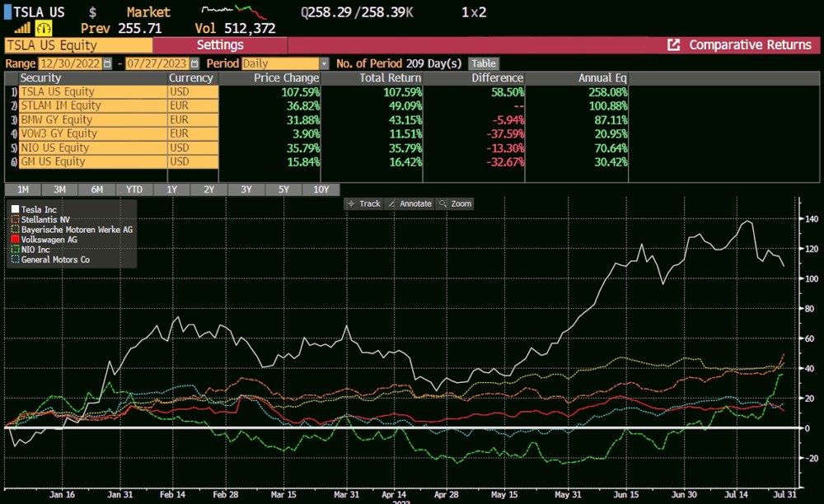Viewport: 824px width, 504px height.
Task: Select the NIO US Equity security row
Action: pyautogui.click(x=93, y=148)
